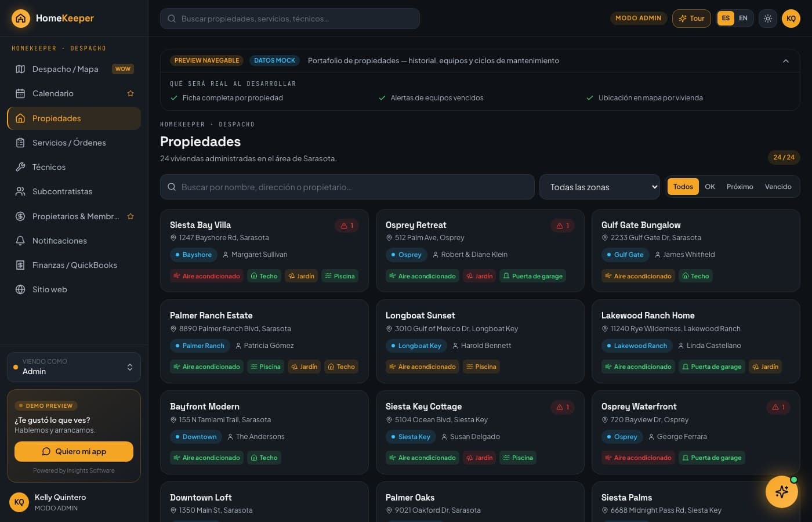Click the KQ avatar in the header
This screenshot has height=522, width=812.
pos(791,19)
